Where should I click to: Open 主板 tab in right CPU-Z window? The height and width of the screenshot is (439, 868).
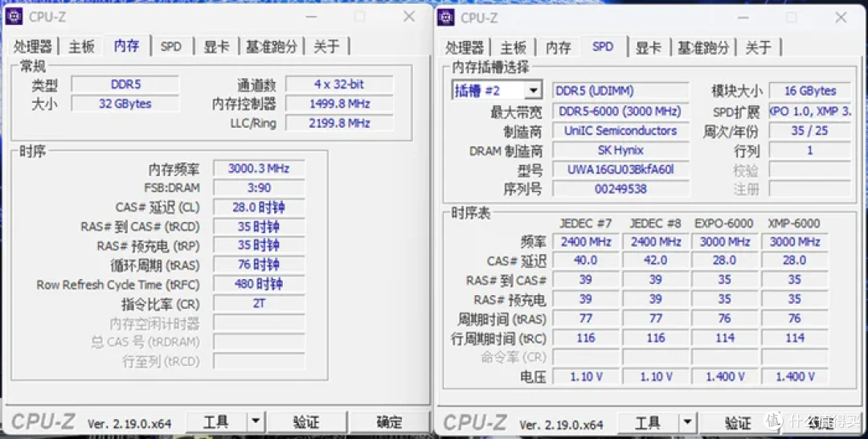[513, 47]
